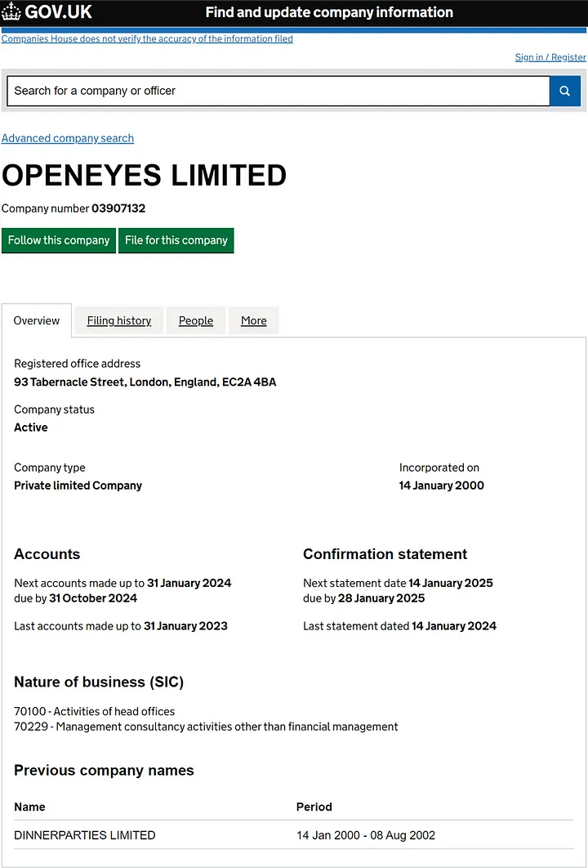The height and width of the screenshot is (868, 588).
Task: Click the Private limited Company type value
Action: (x=78, y=485)
